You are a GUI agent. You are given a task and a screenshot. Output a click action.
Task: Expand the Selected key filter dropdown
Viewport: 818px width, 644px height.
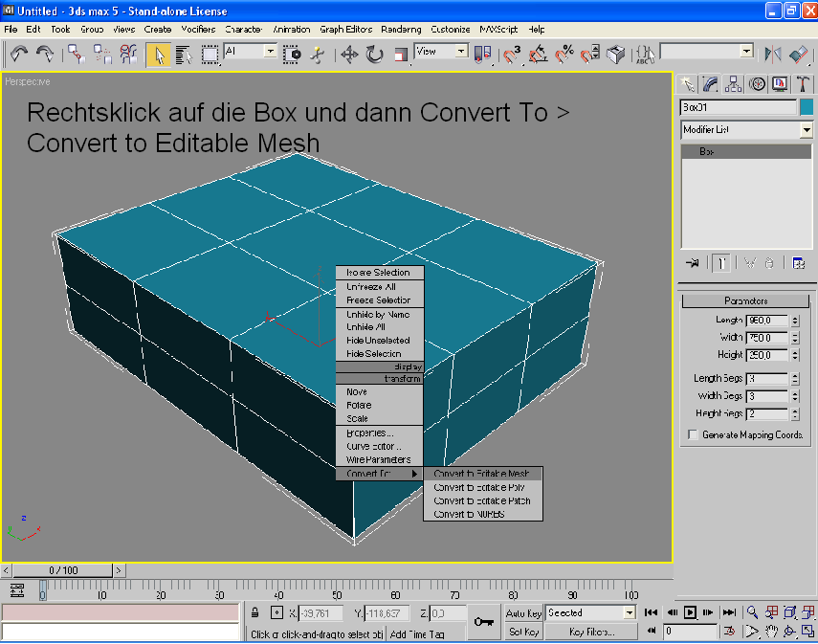tap(629, 612)
